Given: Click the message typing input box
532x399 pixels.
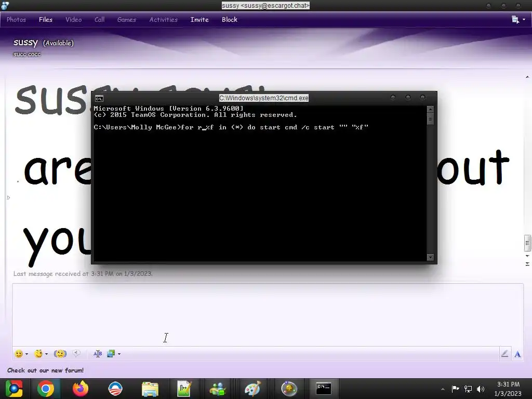Looking at the screenshot, I should coord(268,314).
